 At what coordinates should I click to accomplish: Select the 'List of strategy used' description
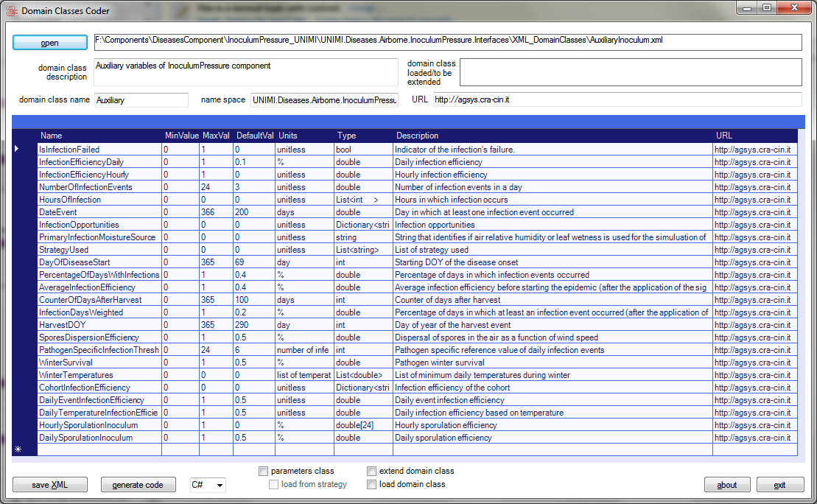click(553, 250)
